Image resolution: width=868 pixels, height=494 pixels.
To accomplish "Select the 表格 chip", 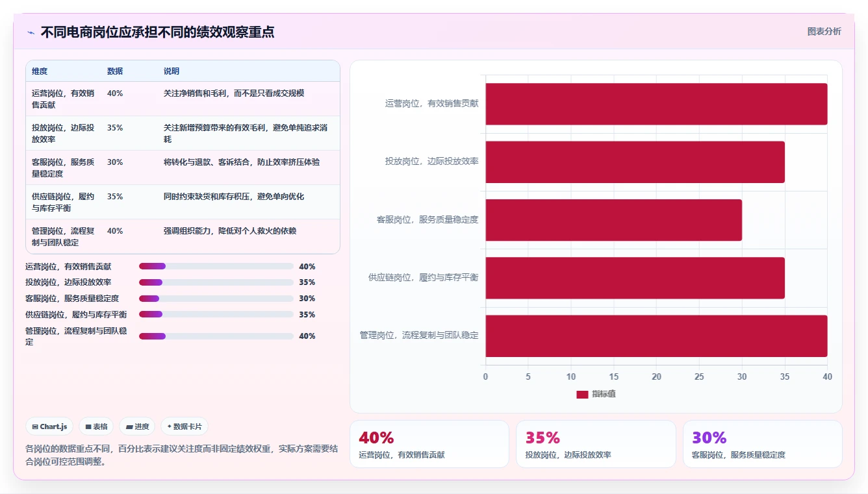I will coord(96,426).
